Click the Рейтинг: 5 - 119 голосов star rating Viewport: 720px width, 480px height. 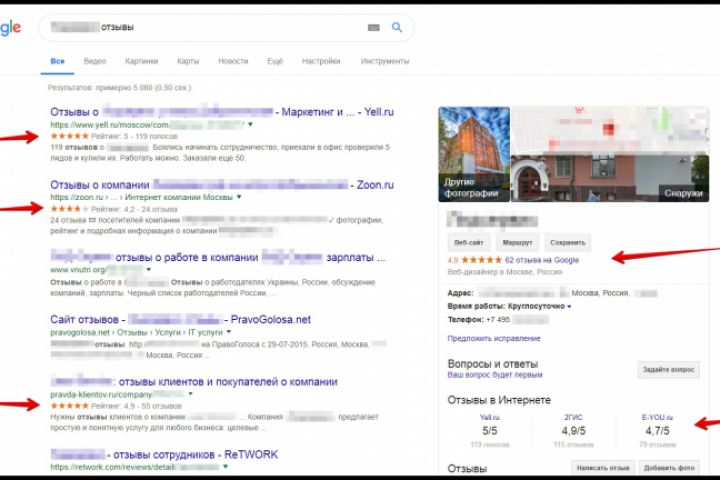(113, 136)
